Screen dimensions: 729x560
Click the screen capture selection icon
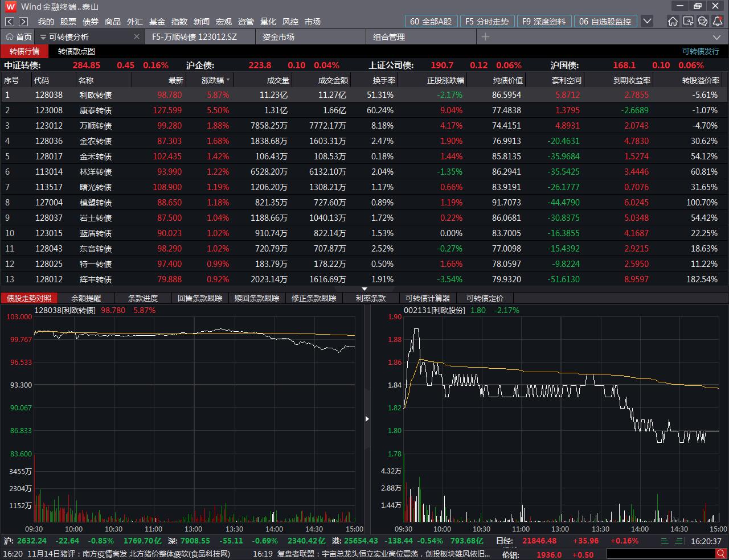(x=687, y=21)
